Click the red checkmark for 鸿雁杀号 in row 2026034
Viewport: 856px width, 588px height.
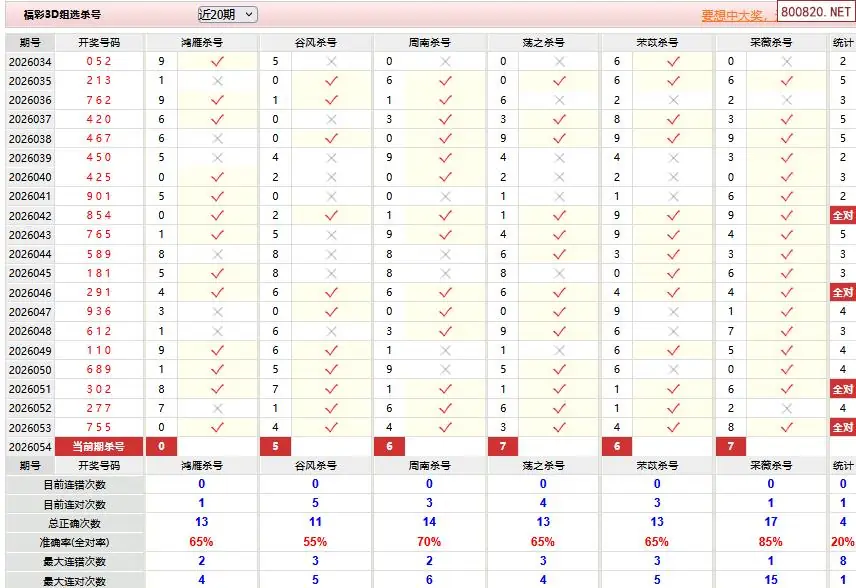tap(217, 62)
